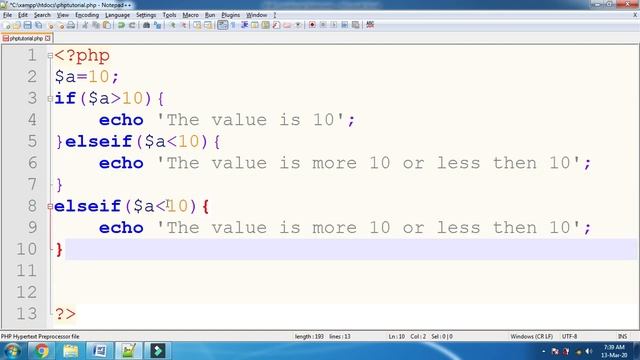Toggle the Function List panel icon
Screen dimensions: 640x360
coord(276,25)
